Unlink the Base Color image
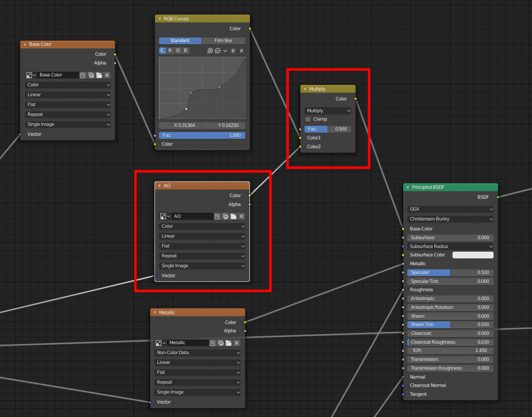 coord(107,75)
